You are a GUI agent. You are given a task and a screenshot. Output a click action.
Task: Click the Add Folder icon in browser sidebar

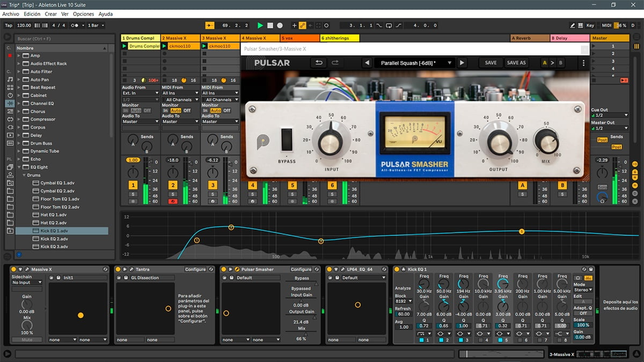(x=10, y=231)
